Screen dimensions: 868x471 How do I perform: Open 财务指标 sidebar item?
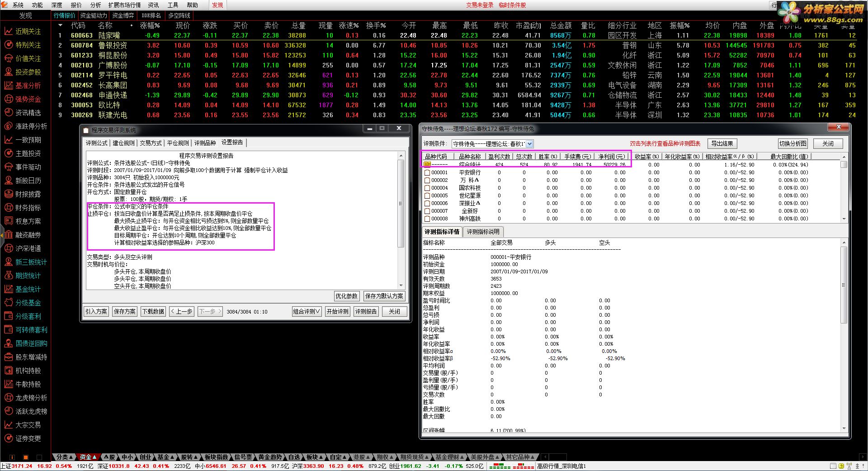pyautogui.click(x=23, y=208)
